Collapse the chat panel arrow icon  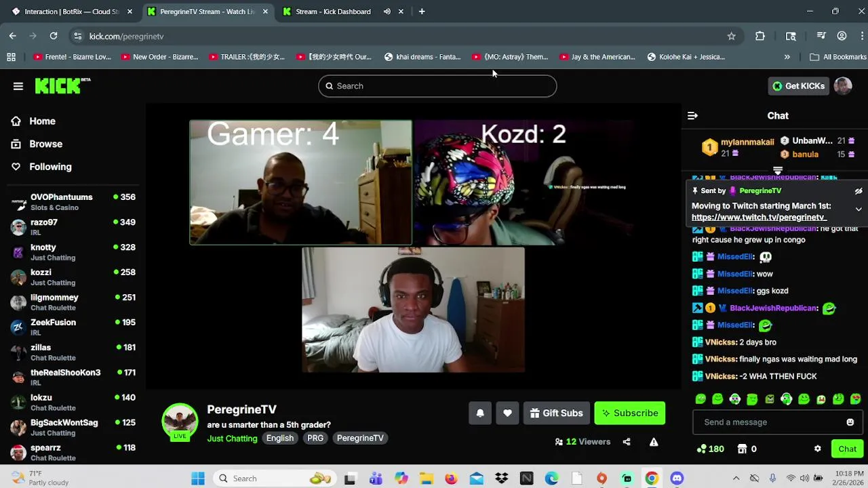tap(692, 116)
